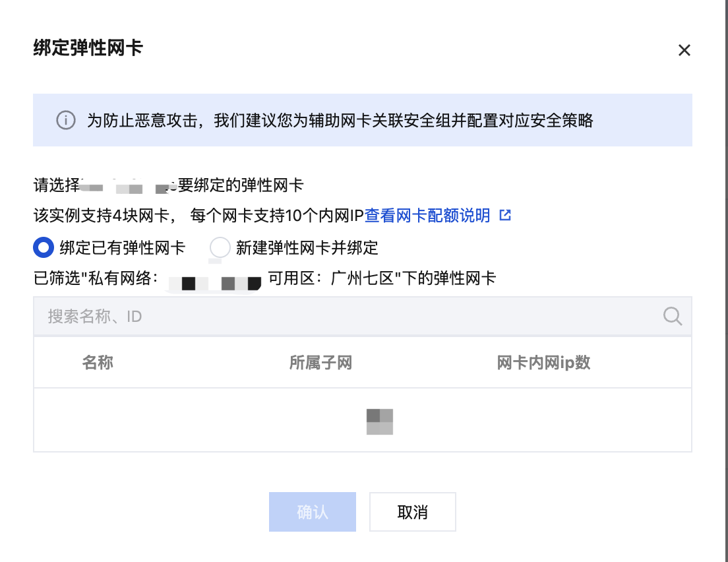The image size is (728, 562).
Task: Click the 取消 button
Action: click(x=412, y=512)
